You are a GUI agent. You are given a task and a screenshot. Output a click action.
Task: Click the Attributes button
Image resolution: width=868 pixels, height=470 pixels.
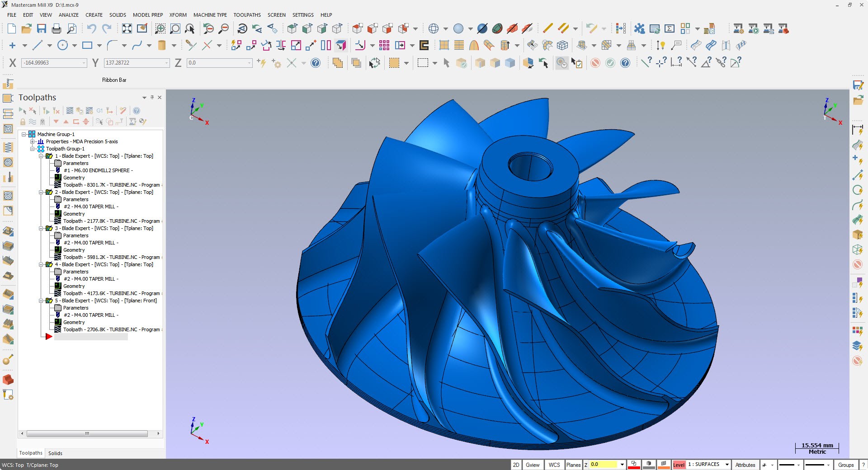pos(745,465)
